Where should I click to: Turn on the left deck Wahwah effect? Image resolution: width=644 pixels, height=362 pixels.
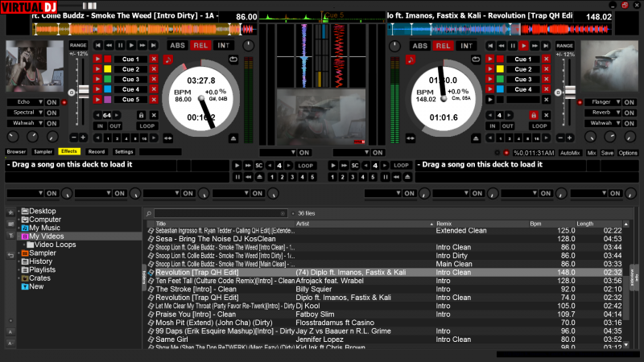tap(52, 123)
